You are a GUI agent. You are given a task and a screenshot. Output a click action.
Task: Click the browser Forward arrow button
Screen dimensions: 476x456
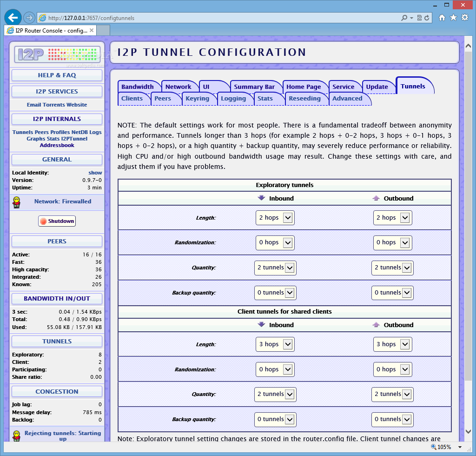click(29, 18)
